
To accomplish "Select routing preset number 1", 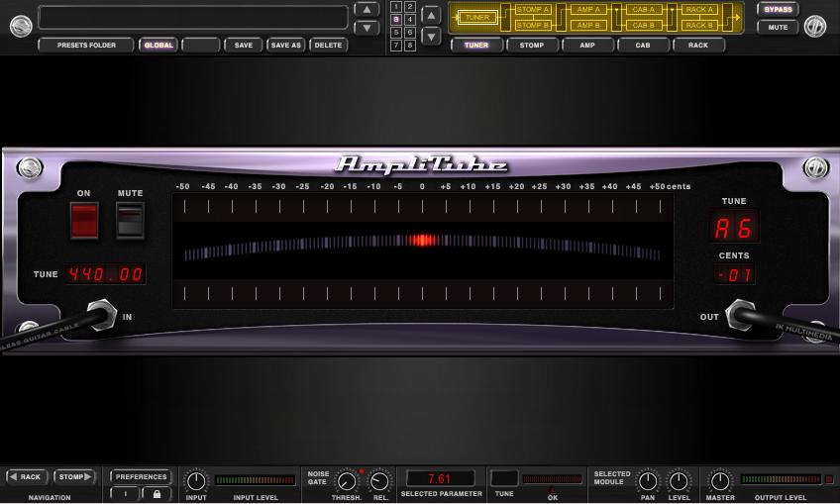I will (396, 6).
